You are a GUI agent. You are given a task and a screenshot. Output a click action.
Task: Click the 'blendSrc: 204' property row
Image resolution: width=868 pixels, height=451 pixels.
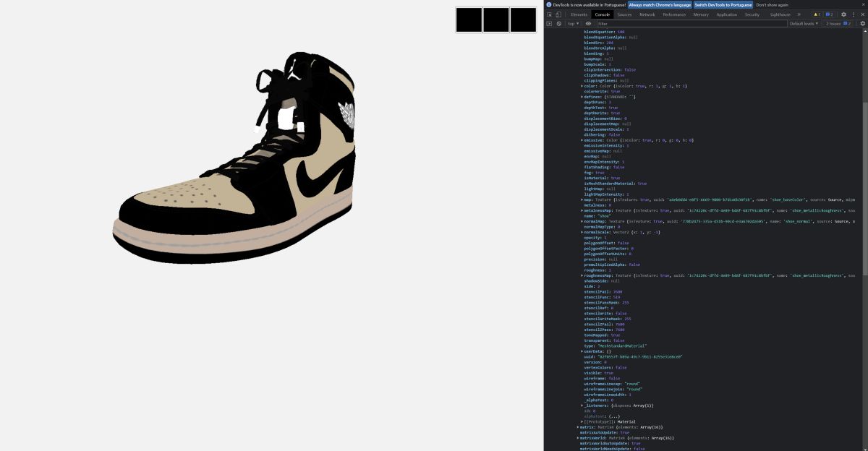[598, 43]
